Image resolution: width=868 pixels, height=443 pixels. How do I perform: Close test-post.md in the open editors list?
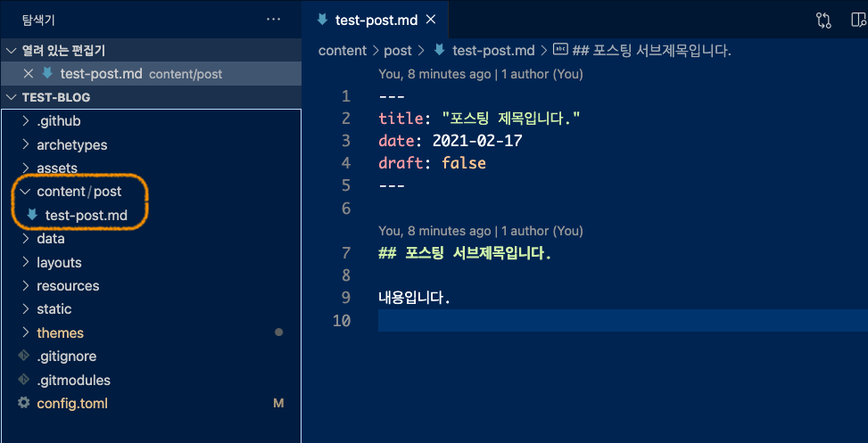pos(28,74)
